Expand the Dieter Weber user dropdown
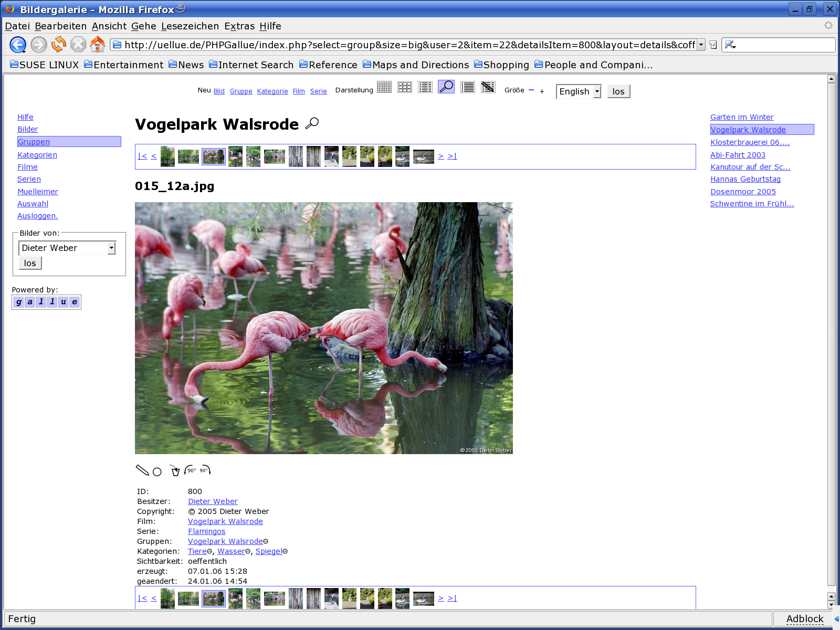Viewport: 840px width, 630px height. [111, 248]
